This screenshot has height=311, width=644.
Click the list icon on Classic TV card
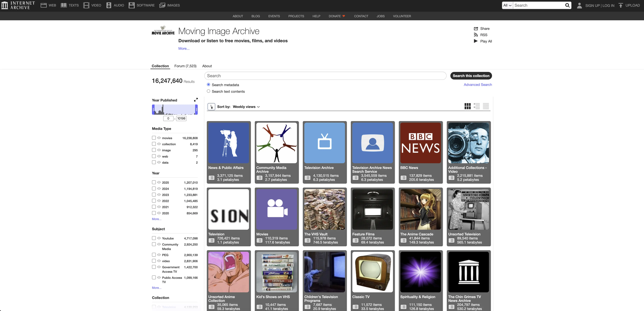click(x=356, y=307)
